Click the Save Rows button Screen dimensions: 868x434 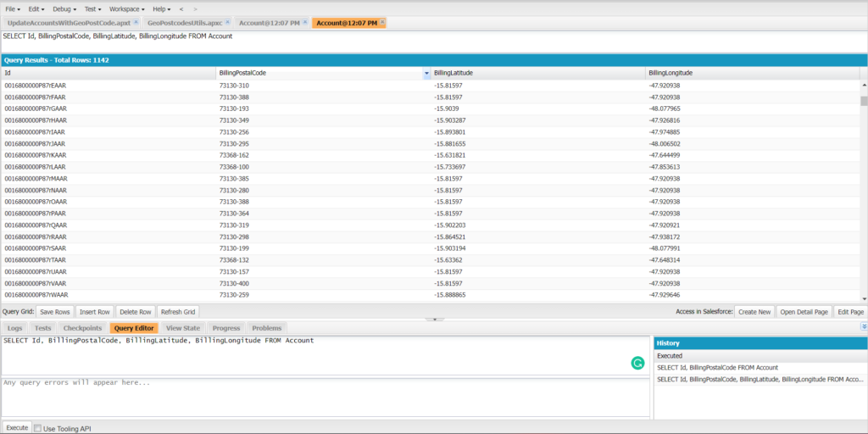55,312
